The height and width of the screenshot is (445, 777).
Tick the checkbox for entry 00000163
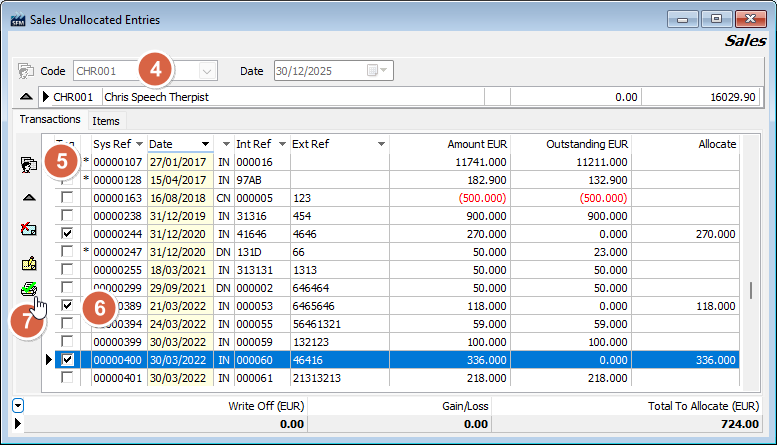pos(67,197)
